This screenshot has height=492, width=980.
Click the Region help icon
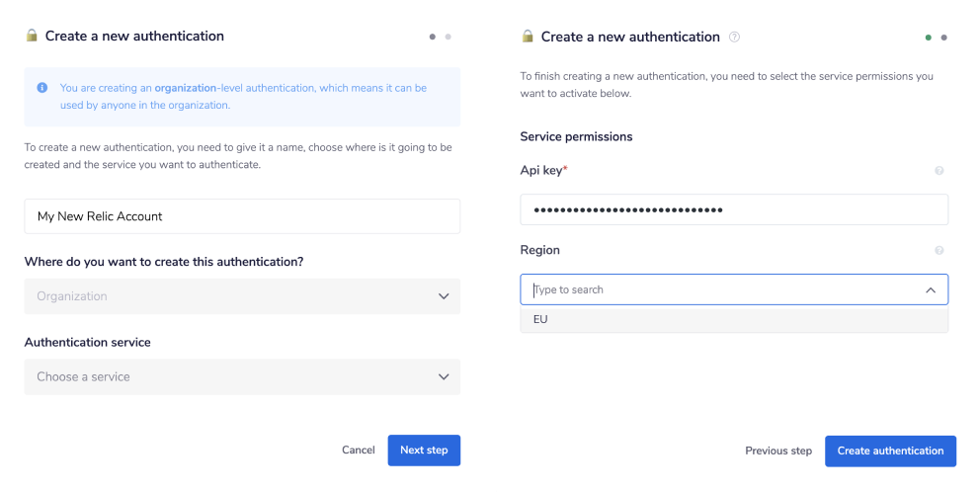tap(939, 251)
